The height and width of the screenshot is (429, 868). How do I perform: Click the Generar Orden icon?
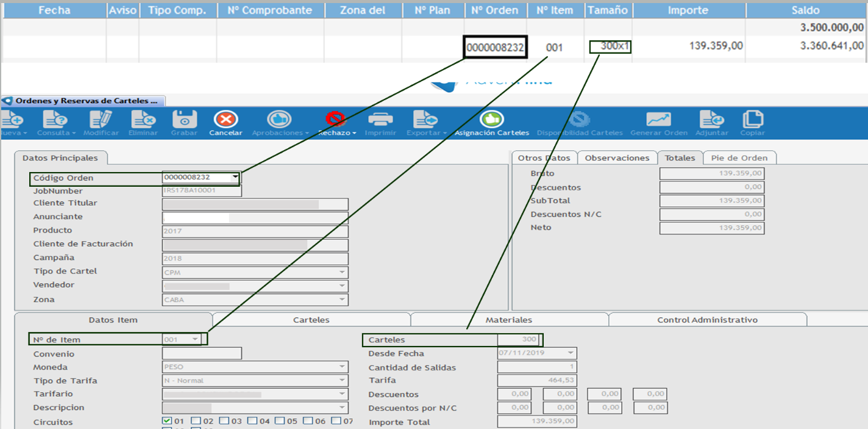point(658,120)
